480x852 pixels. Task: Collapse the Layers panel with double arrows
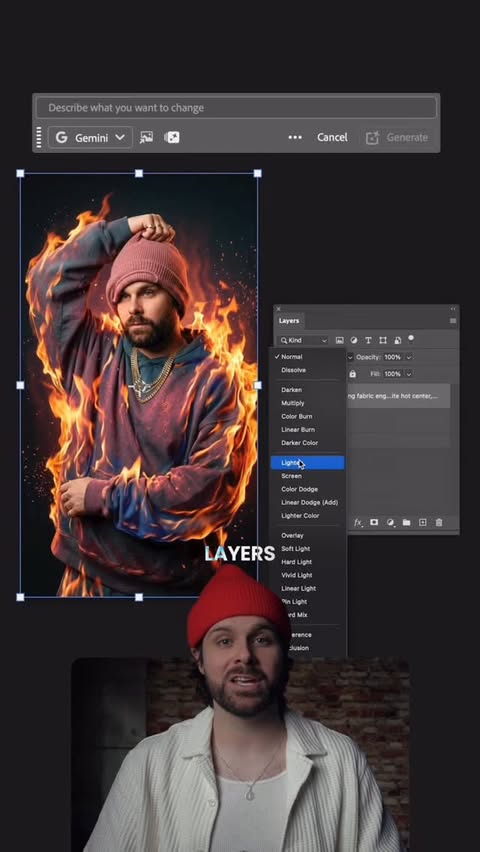point(453,309)
